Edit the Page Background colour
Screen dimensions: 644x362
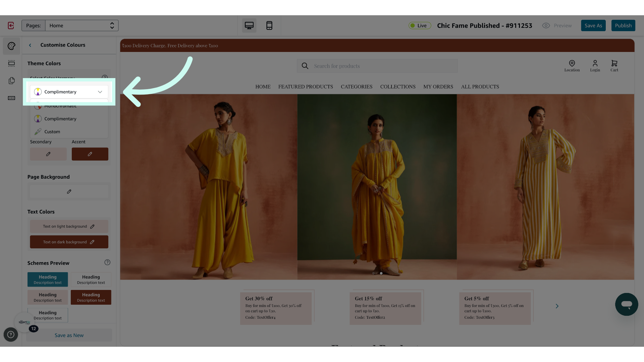(69, 191)
